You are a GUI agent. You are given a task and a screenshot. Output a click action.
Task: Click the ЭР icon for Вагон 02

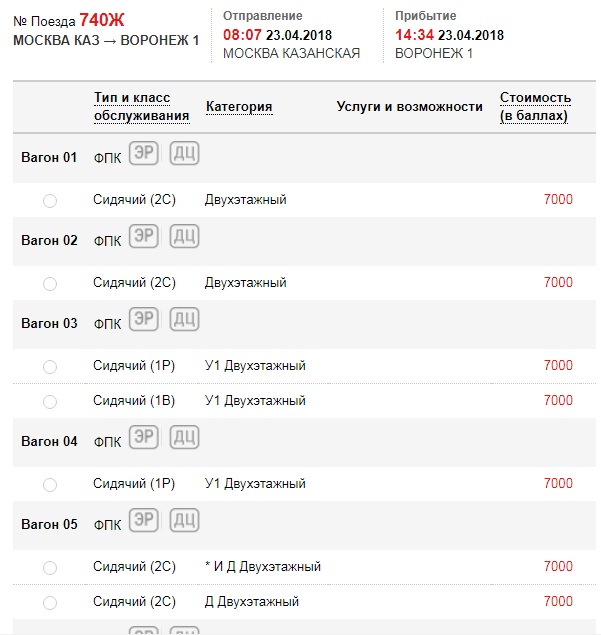(x=145, y=237)
